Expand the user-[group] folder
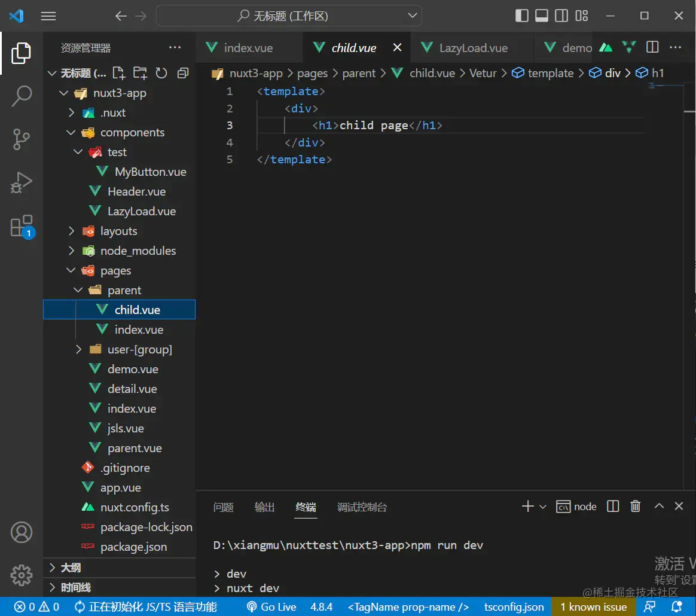 click(78, 349)
